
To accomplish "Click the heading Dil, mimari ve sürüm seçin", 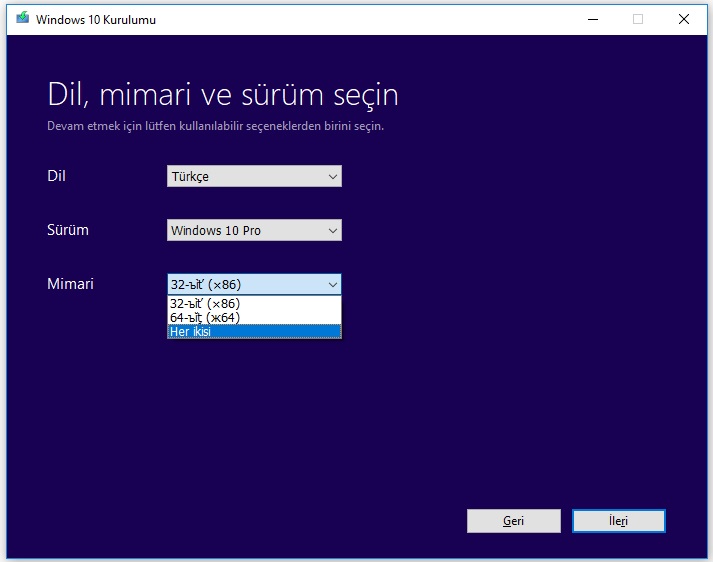I will coord(223,95).
